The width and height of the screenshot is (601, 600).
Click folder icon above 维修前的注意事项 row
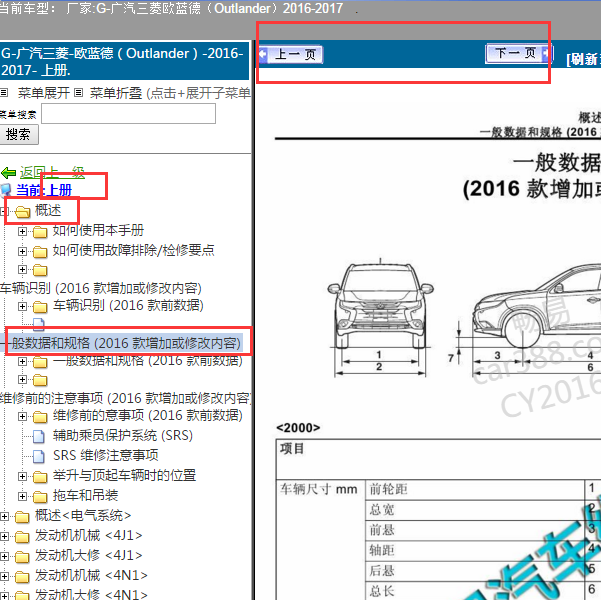click(40, 380)
